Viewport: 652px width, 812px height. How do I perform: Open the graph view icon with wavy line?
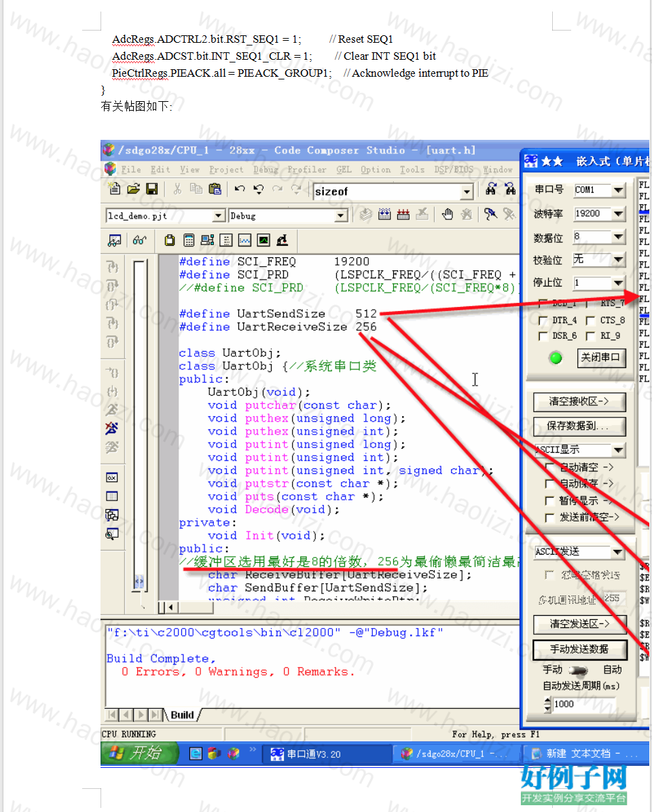click(x=244, y=240)
